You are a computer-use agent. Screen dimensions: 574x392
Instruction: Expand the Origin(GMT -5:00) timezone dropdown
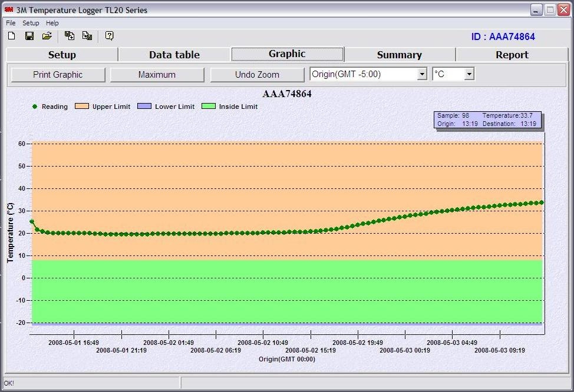422,74
